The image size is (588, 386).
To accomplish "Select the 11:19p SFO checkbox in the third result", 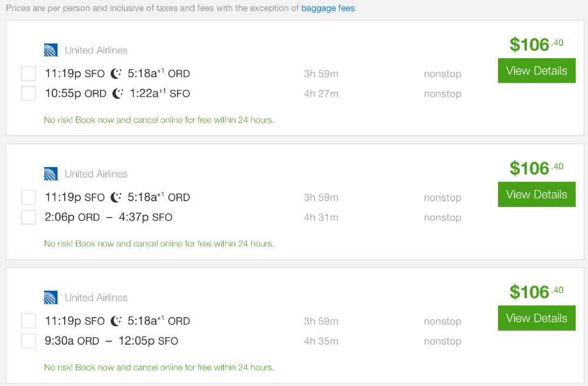I will (29, 321).
